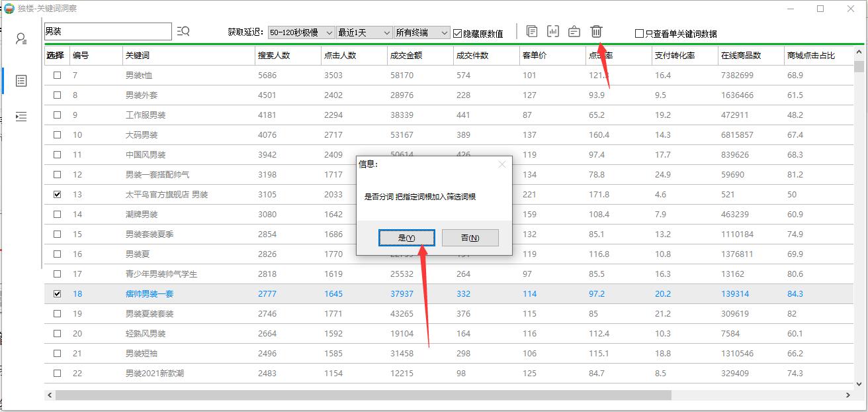The height and width of the screenshot is (412, 868).
Task: Open the 所有终端 terminal dropdown
Action: (x=421, y=32)
